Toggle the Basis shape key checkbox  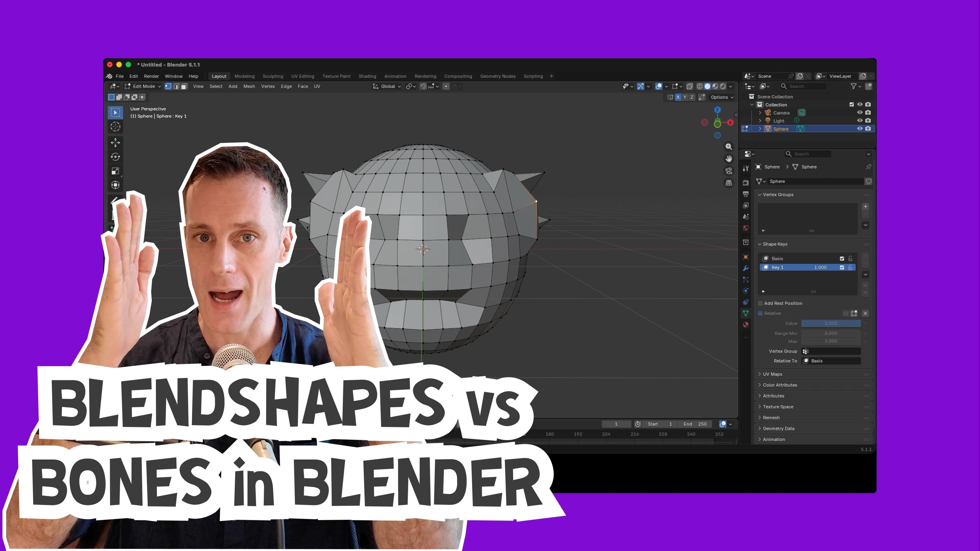pyautogui.click(x=842, y=259)
